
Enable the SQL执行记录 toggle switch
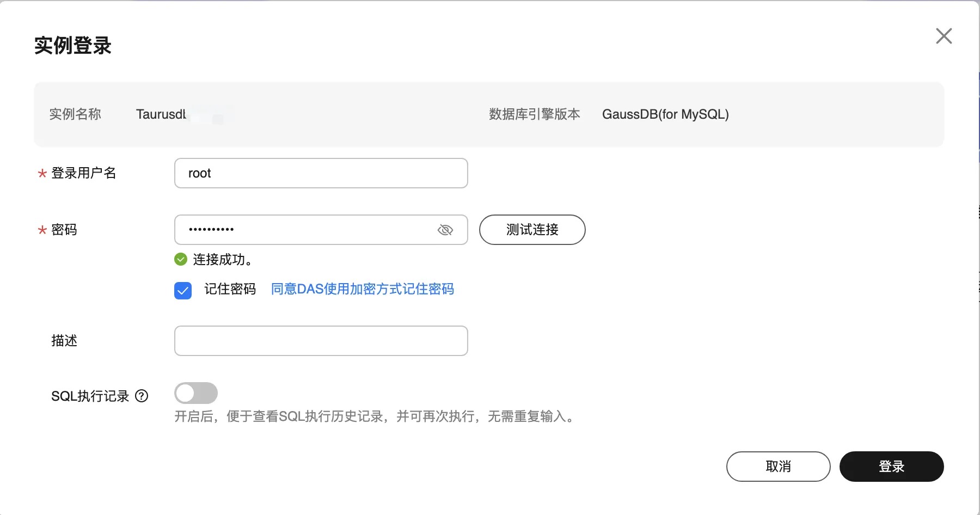tap(196, 393)
